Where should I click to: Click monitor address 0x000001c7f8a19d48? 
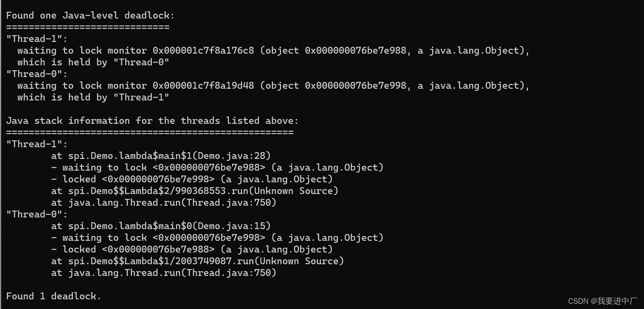[203, 86]
